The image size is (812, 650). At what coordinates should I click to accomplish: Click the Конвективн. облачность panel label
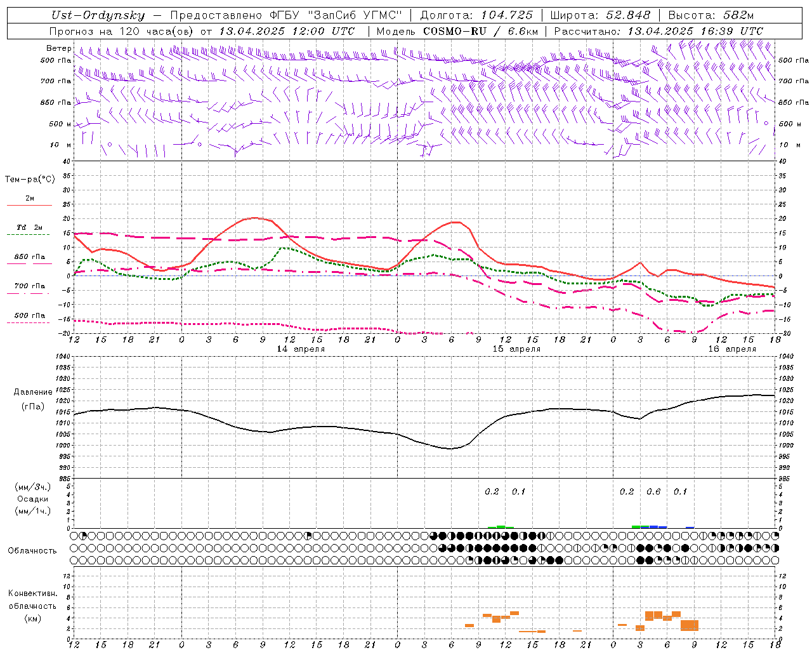click(x=32, y=606)
